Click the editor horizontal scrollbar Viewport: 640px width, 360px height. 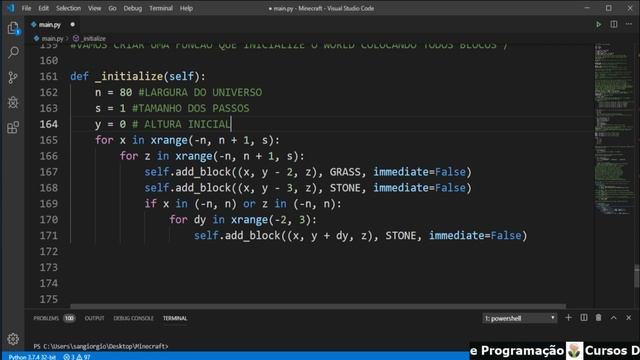318,306
